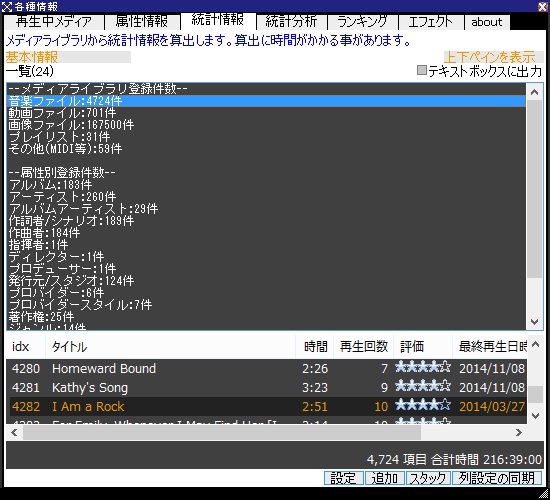Sort by idx column header

tap(26, 347)
